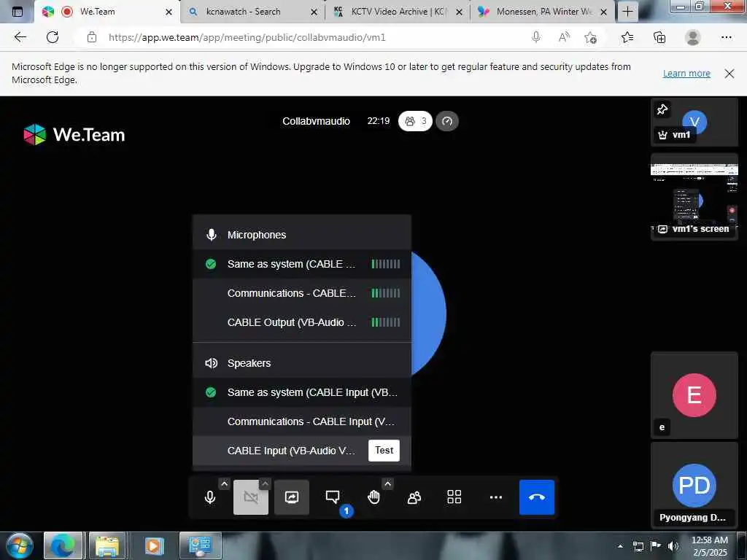
Task: Open the connection speed gauge icon
Action: (x=447, y=121)
